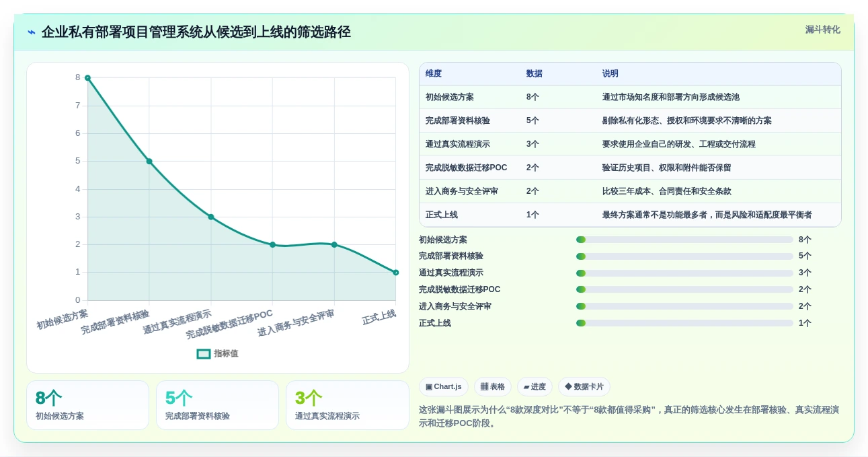Click the 完成部署资料核验 cell in table

pos(458,121)
